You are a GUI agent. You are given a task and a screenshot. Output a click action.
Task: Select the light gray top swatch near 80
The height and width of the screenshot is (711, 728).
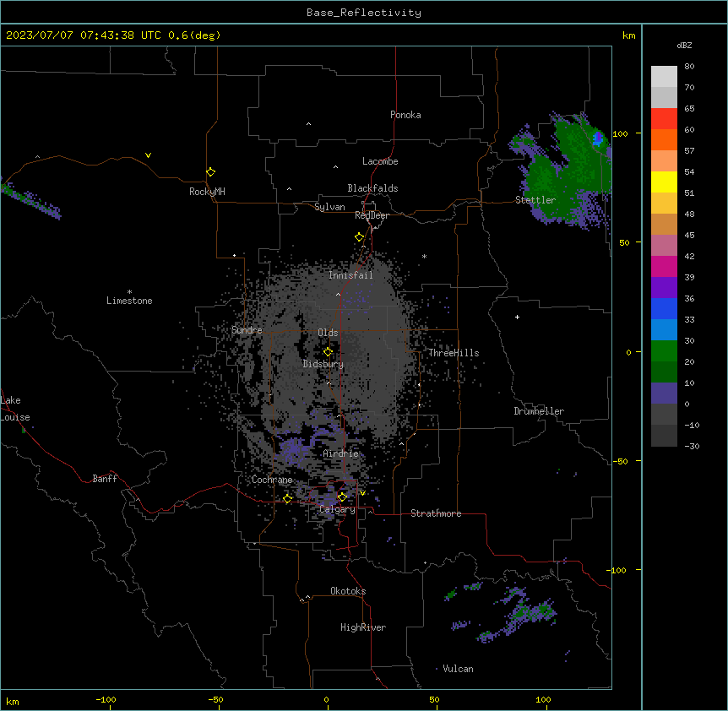[664, 77]
